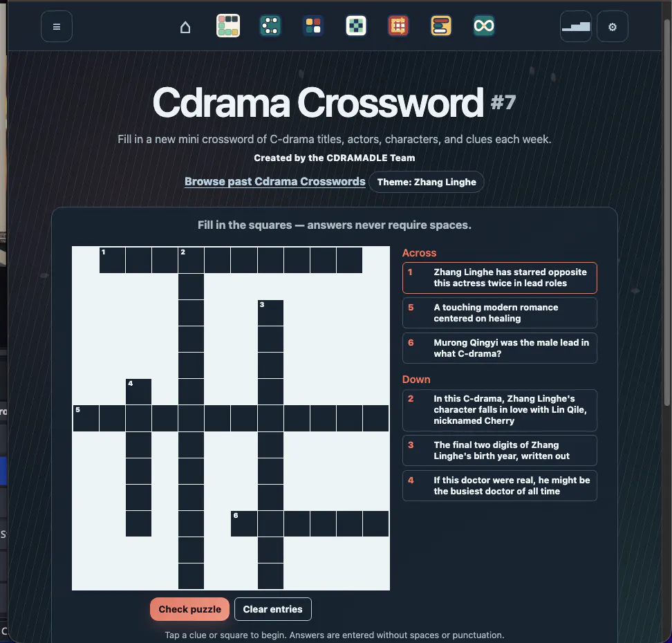Open the white checkered game icon

[356, 26]
